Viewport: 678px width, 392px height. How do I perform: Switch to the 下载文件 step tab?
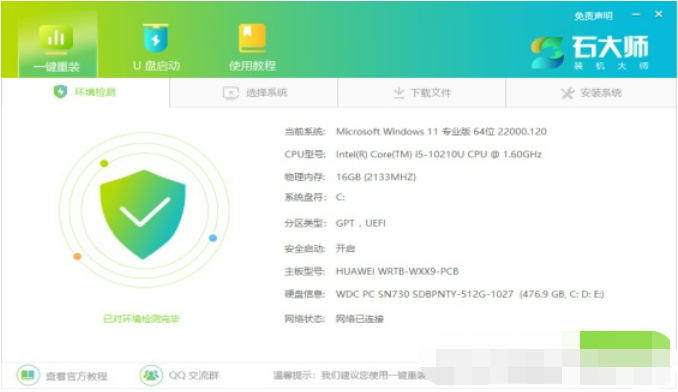(x=422, y=93)
